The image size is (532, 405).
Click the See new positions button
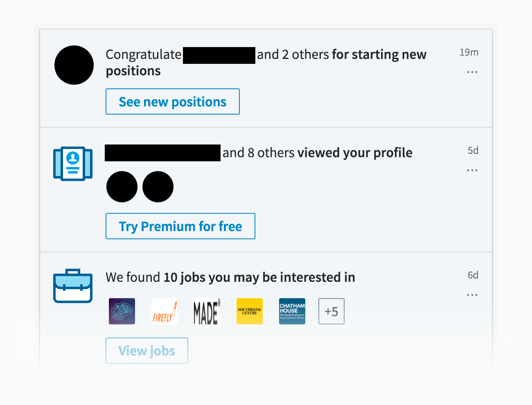click(x=172, y=101)
